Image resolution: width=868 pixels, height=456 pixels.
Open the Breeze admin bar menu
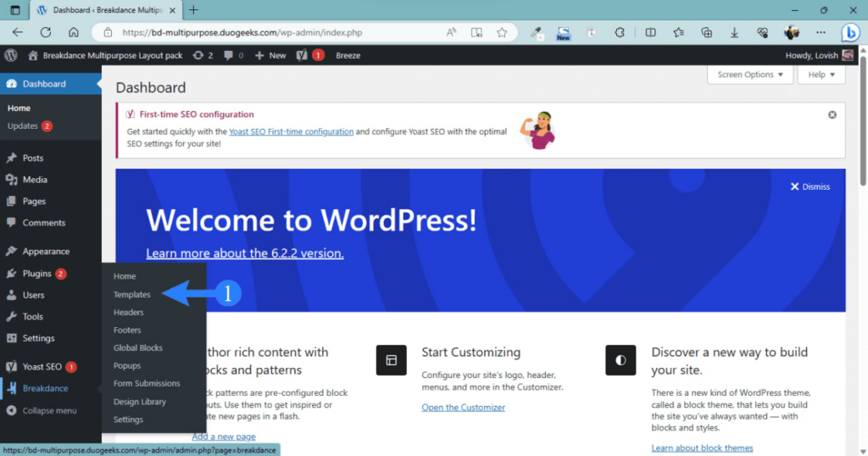coord(348,55)
